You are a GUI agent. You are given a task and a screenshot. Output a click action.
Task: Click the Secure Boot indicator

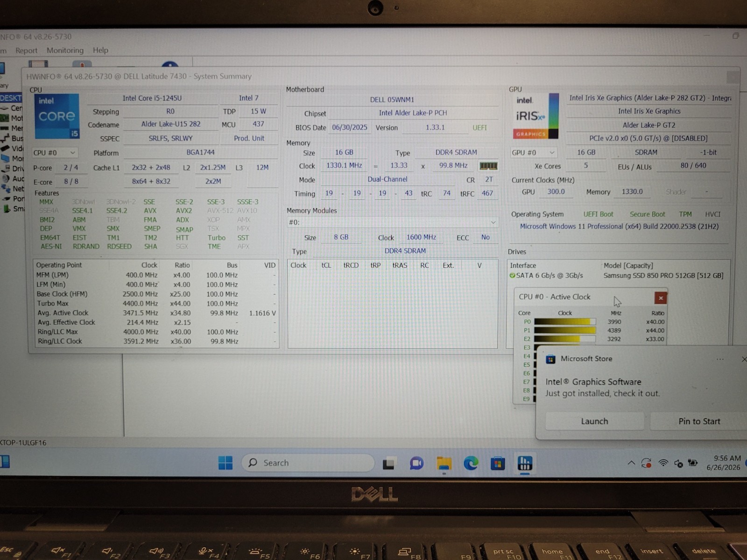coord(647,214)
